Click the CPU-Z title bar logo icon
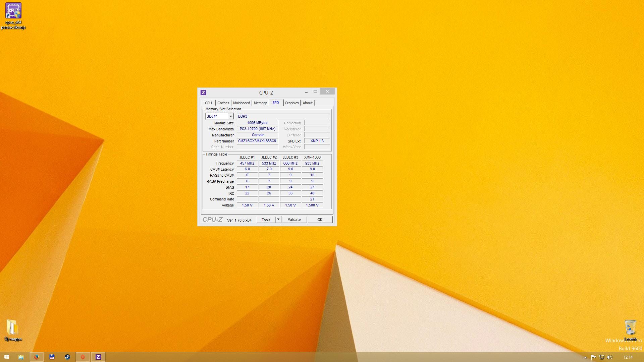 pos(203,93)
